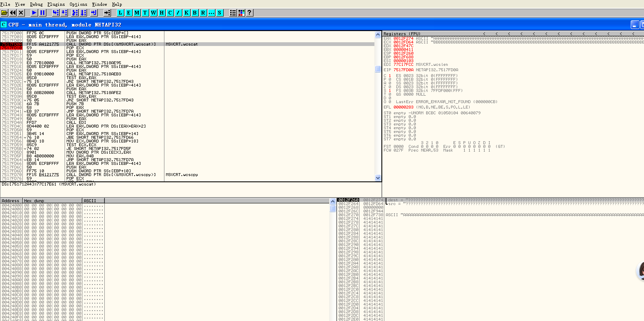Click the Hex dump column header

(52, 200)
